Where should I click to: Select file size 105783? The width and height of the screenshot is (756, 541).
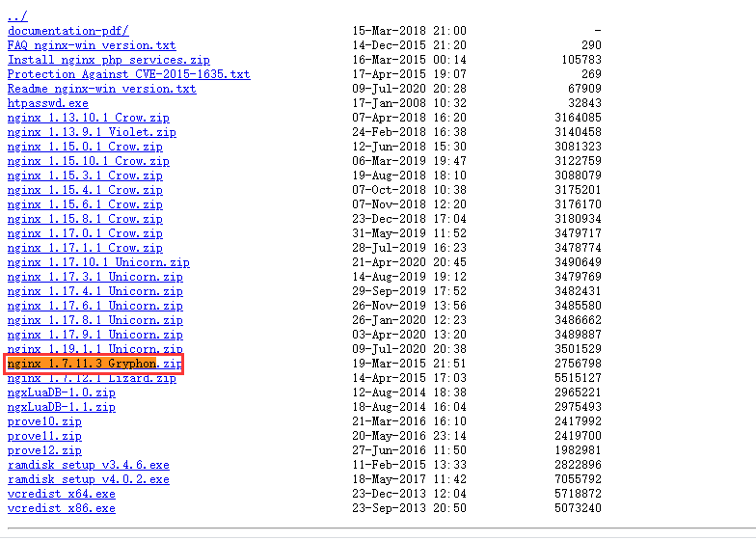click(x=580, y=60)
